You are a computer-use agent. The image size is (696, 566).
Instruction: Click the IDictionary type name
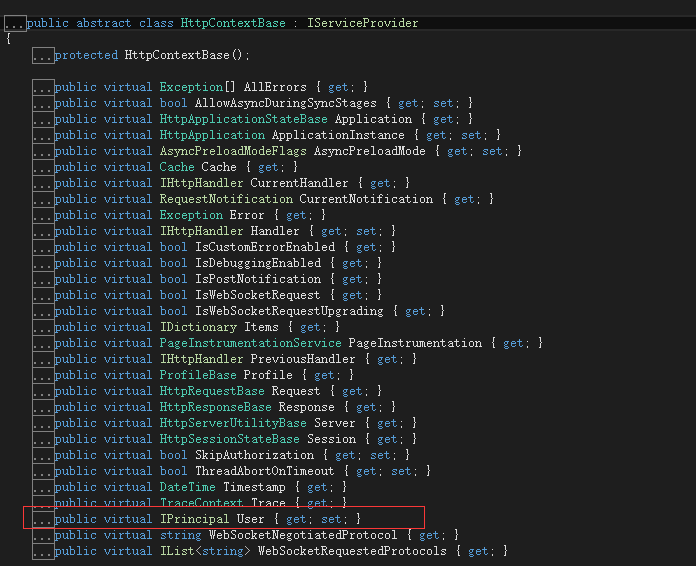tap(198, 327)
